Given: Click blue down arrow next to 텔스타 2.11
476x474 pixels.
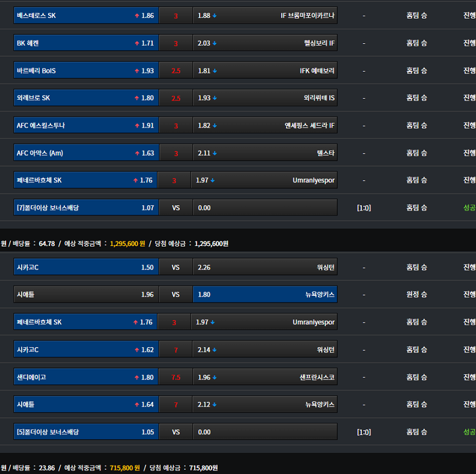Looking at the screenshot, I should click(215, 153).
